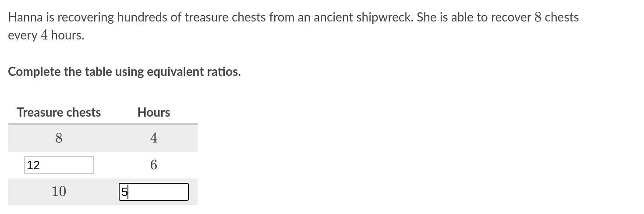Viewport: 644px width, 214px height.
Task: Select the cell showing 8 treasure chests
Action: (x=59, y=138)
